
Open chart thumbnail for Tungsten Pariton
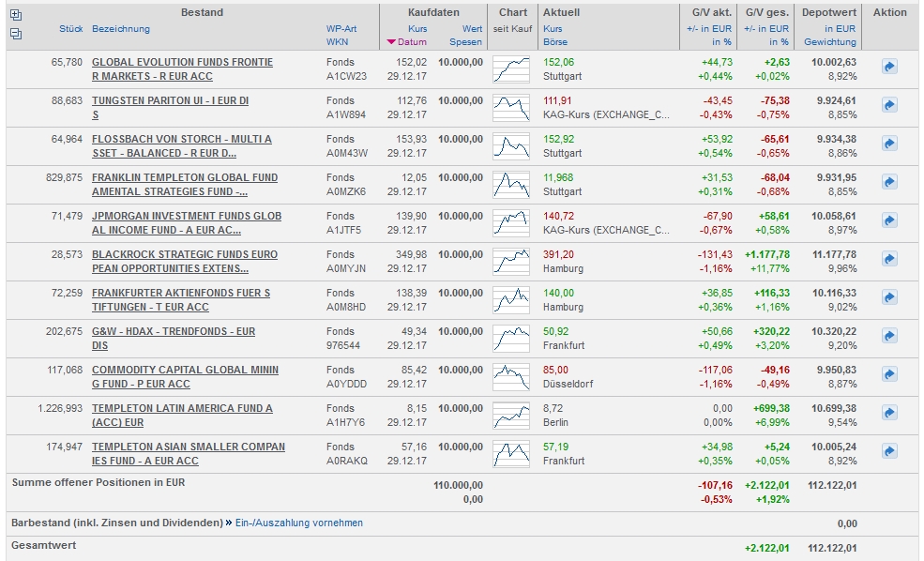pos(511,107)
